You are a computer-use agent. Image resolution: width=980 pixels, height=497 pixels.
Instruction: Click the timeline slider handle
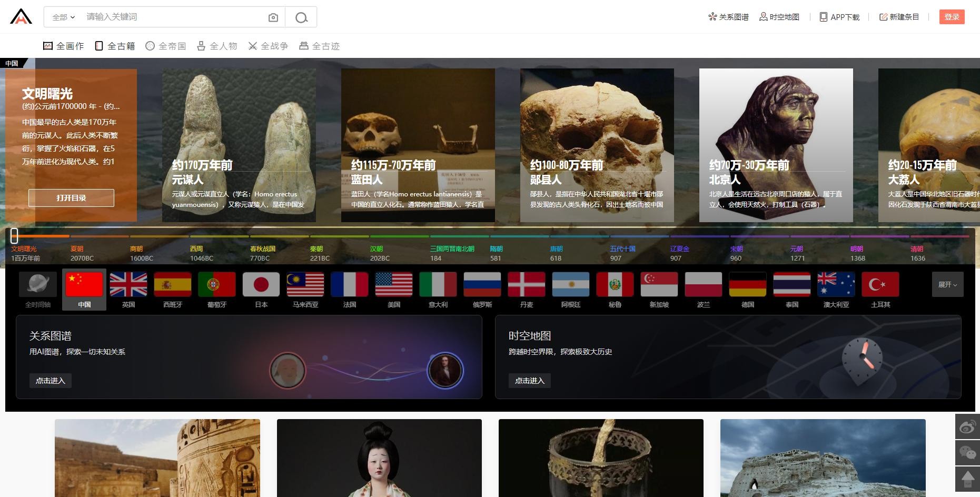(14, 235)
